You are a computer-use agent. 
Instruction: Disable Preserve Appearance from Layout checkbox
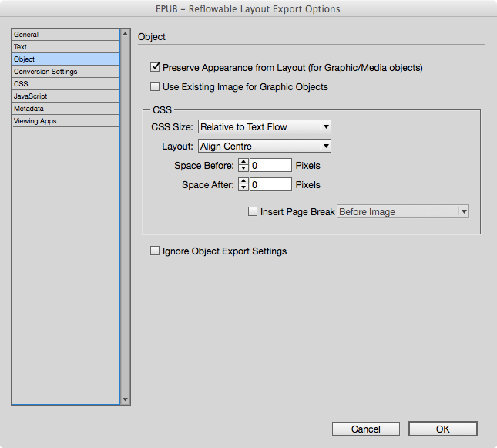point(155,68)
